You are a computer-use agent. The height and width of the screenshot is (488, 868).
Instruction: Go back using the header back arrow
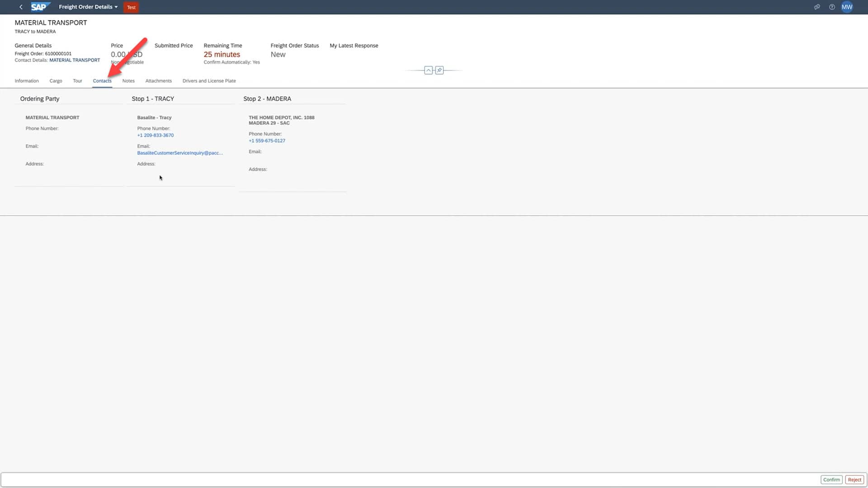[21, 7]
